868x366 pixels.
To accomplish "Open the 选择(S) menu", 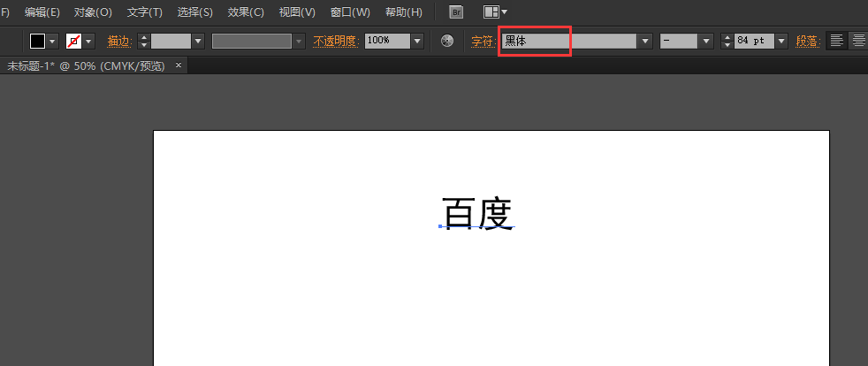I will 194,11.
